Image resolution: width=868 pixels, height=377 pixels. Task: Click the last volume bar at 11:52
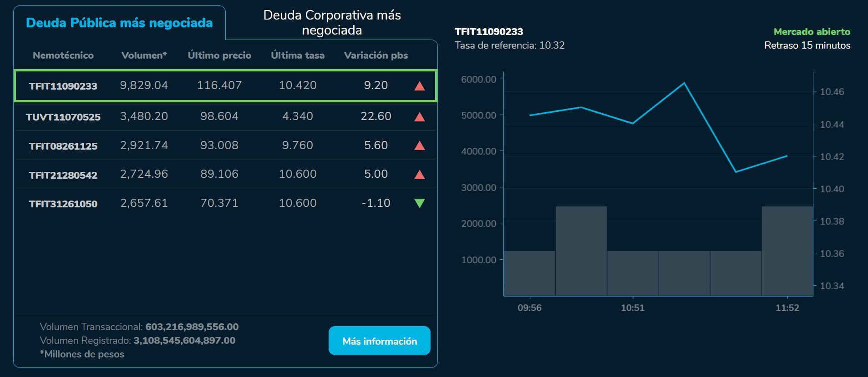pyautogui.click(x=787, y=251)
